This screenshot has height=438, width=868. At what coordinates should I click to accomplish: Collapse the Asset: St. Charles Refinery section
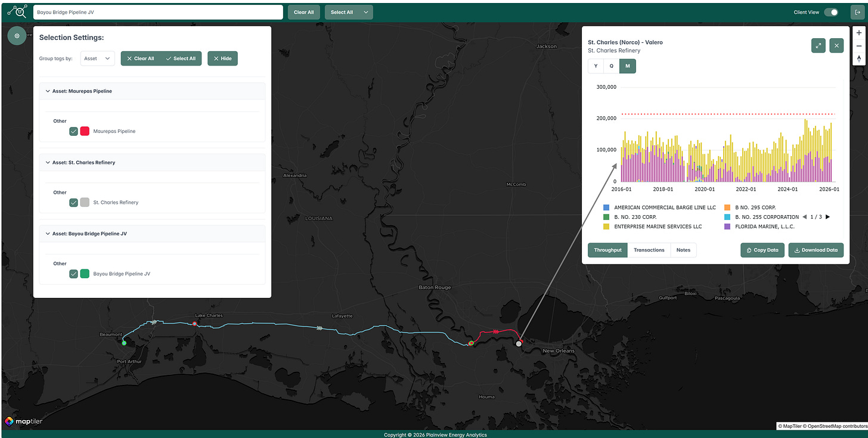coord(152,163)
